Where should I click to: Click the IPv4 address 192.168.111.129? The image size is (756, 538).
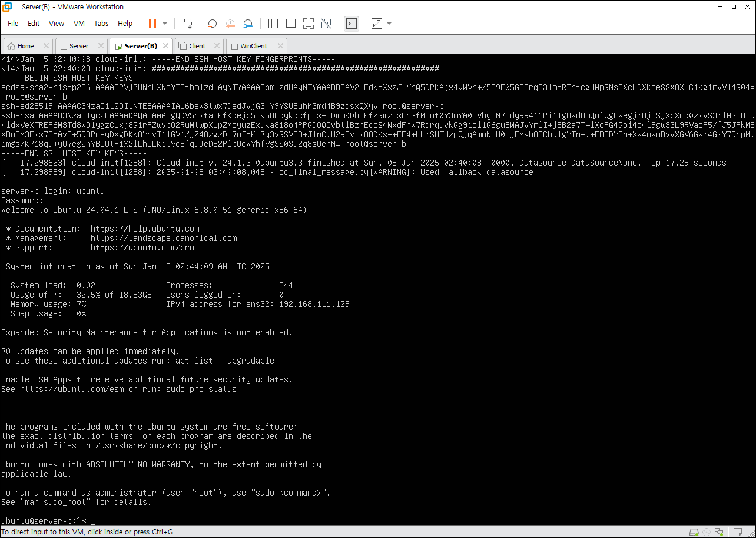[x=314, y=304]
